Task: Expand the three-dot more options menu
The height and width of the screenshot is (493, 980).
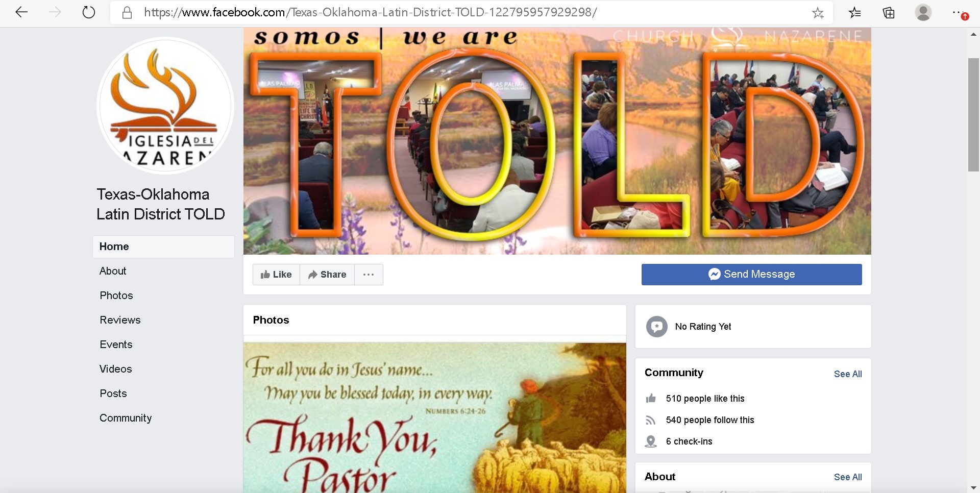Action: (369, 275)
